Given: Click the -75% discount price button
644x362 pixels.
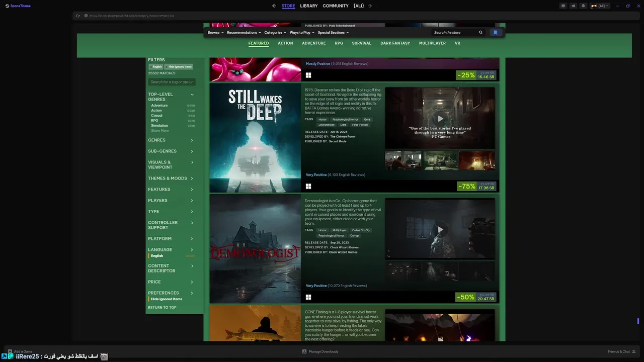Looking at the screenshot, I should click(x=477, y=186).
